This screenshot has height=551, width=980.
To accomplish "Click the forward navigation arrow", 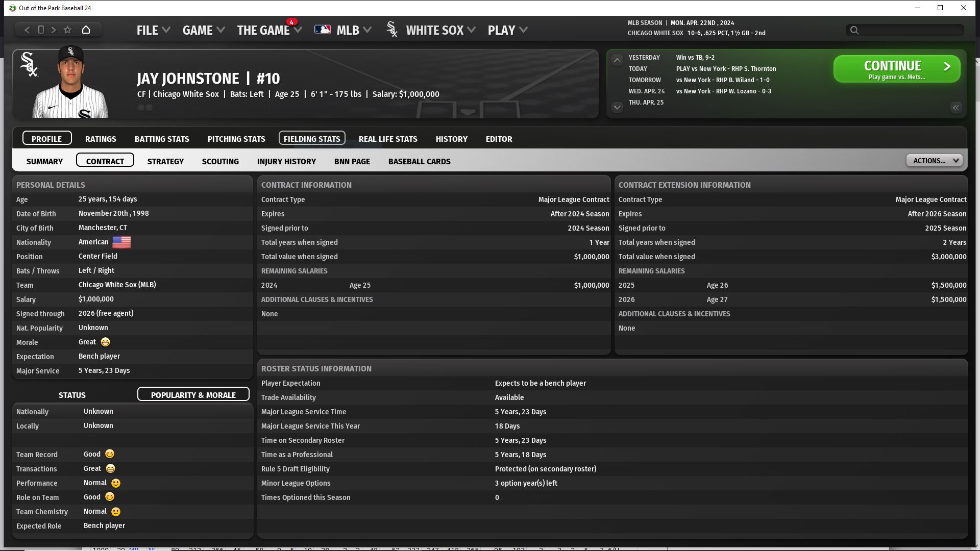I will point(54,30).
